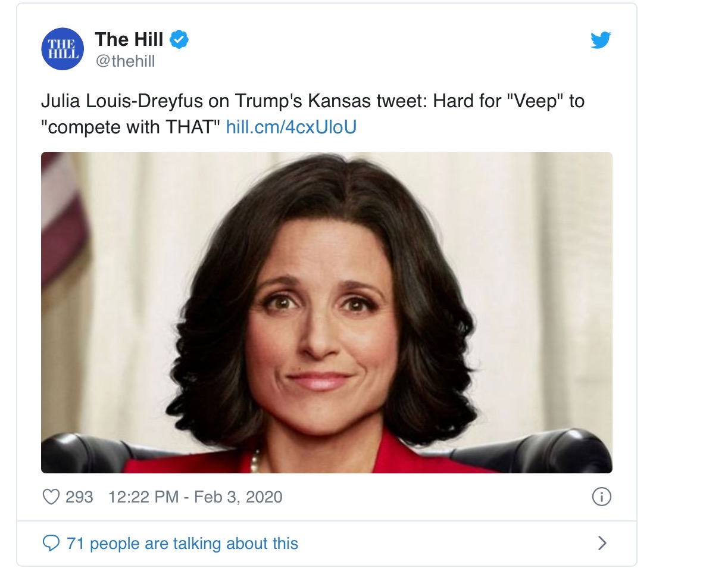Click the Twitter bird logo
Viewport: 728px width, 568px height.
pos(601,41)
